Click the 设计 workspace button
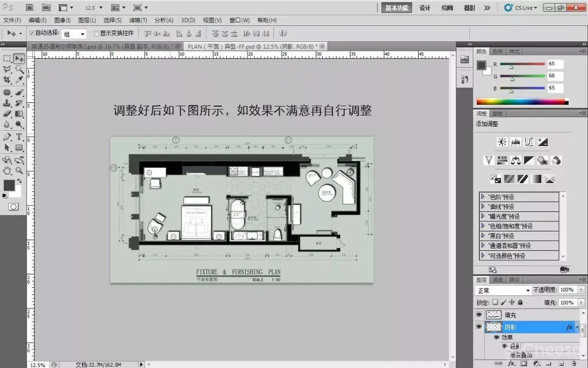The image size is (588, 368). (x=425, y=8)
